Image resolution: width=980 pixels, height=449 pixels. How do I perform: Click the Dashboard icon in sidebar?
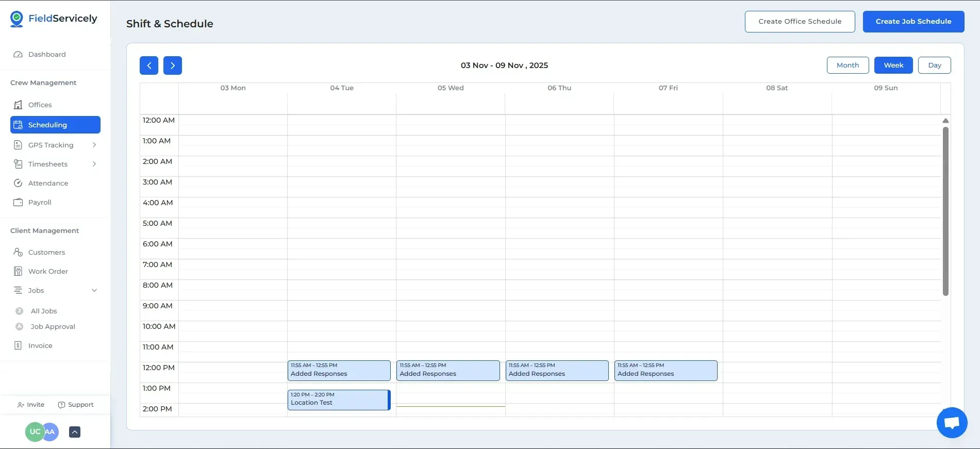pos(18,54)
